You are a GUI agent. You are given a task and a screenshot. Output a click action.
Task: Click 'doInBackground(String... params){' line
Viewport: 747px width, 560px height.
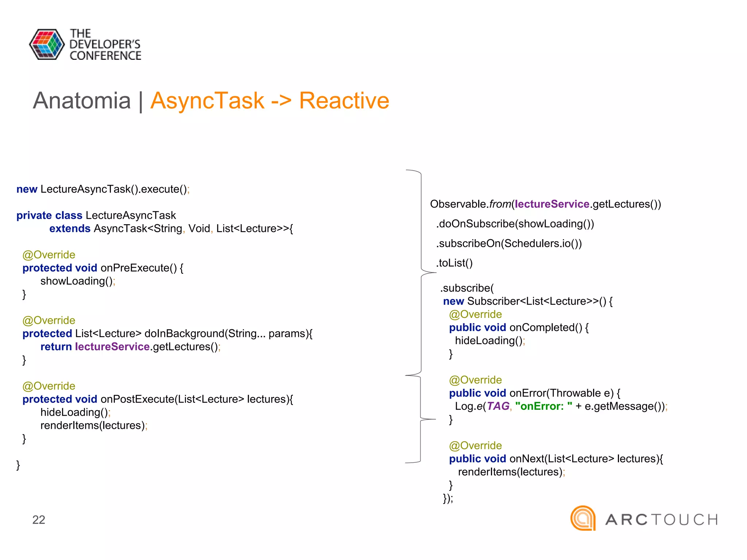(x=167, y=334)
